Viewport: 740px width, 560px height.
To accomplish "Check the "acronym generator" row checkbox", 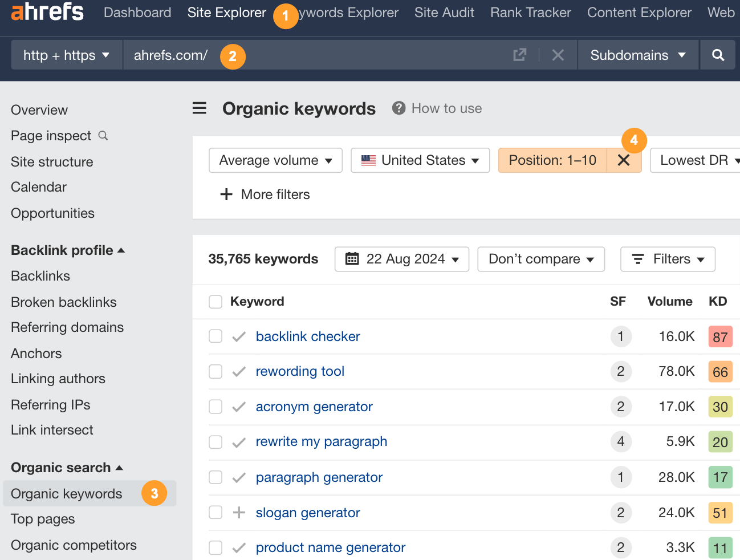I will [x=215, y=407].
